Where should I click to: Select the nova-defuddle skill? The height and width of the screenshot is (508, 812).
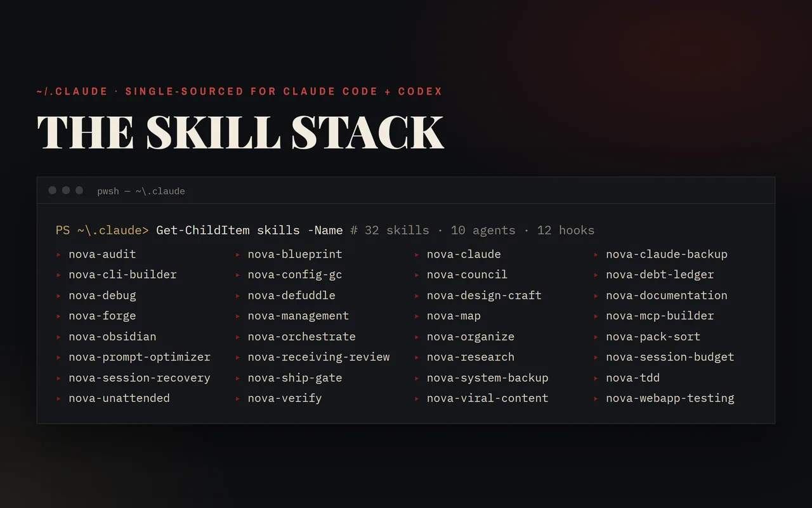coord(291,295)
